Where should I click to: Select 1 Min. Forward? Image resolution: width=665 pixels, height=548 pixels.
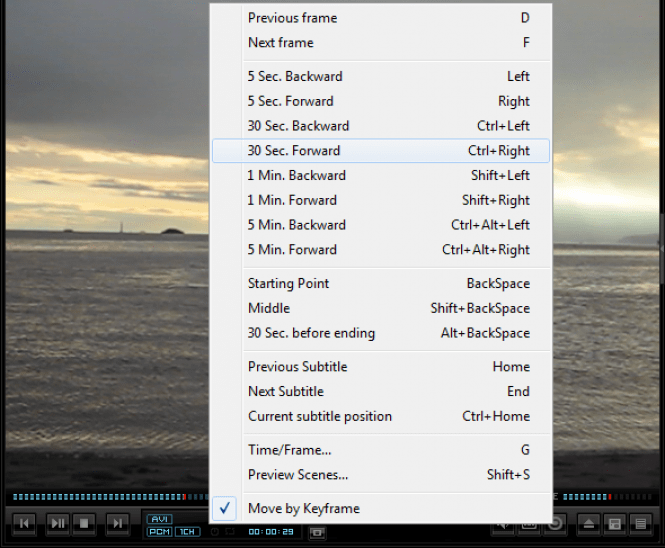point(381,200)
